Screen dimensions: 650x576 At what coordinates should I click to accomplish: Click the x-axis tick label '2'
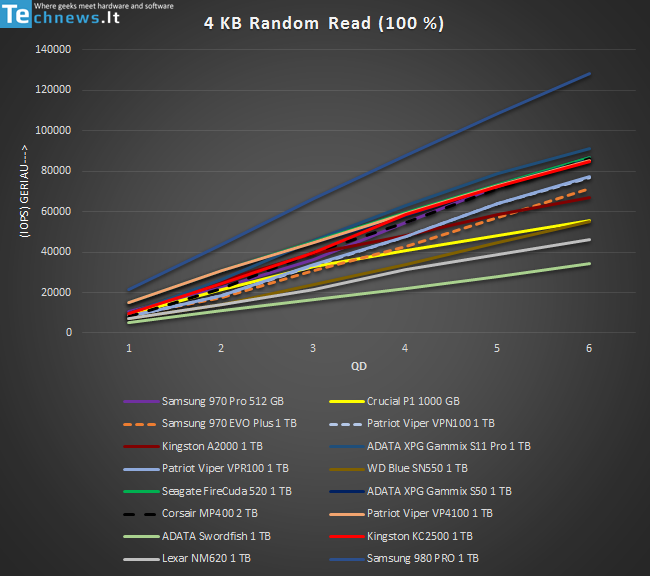pyautogui.click(x=221, y=348)
